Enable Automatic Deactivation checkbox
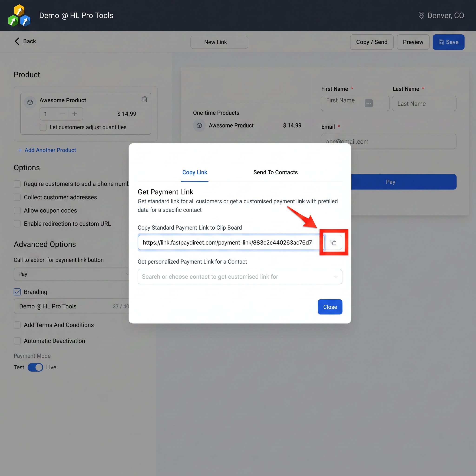Viewport: 476px width, 476px height. point(17,341)
